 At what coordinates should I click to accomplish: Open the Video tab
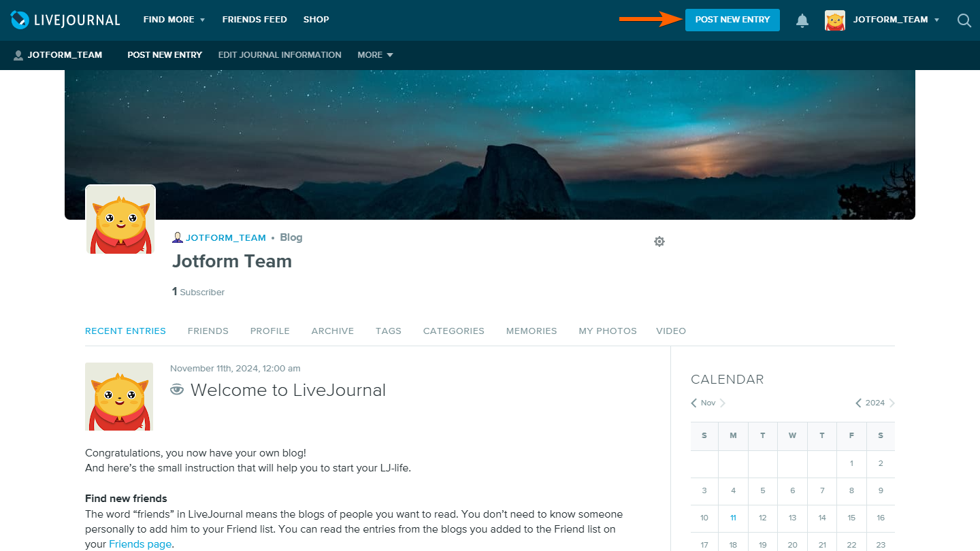671,331
